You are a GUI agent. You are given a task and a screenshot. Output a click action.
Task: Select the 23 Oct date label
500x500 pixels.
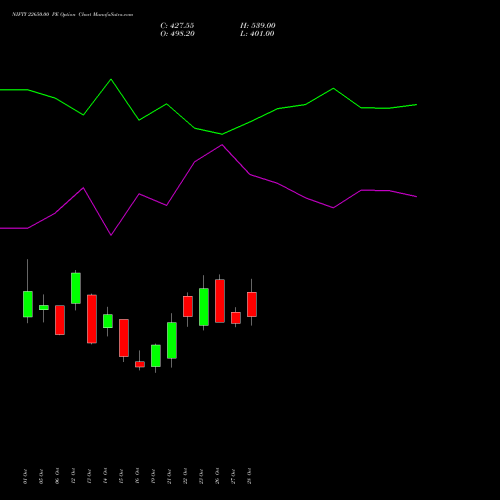point(201,476)
